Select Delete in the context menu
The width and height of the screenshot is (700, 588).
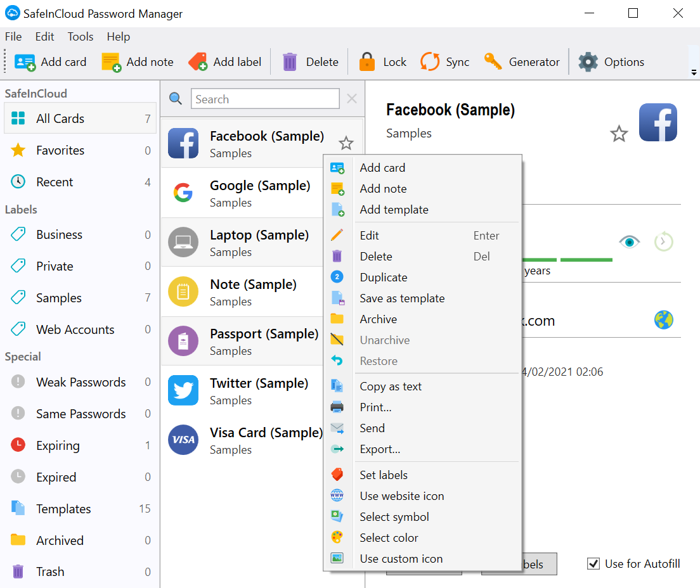tap(423, 257)
